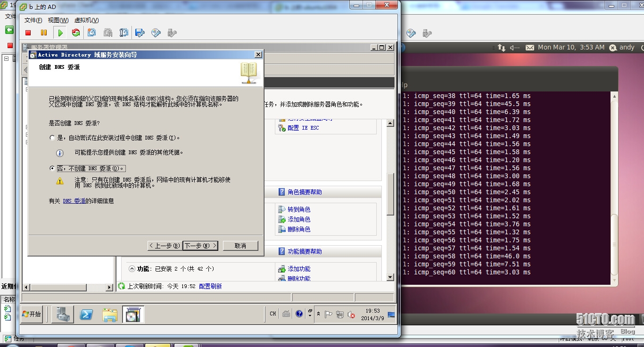Click the Ubuntu volume indicator icon
The height and width of the screenshot is (347, 644).
pyautogui.click(x=515, y=47)
